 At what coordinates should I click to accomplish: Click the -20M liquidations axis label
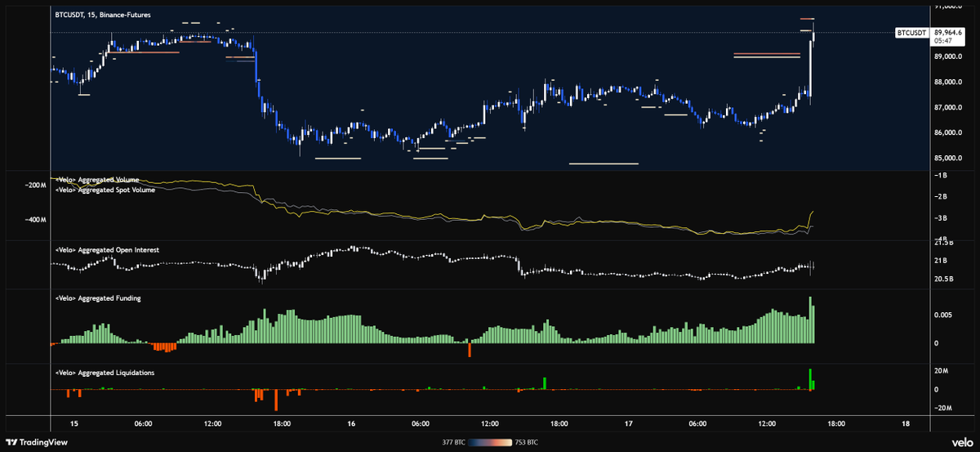(x=944, y=409)
